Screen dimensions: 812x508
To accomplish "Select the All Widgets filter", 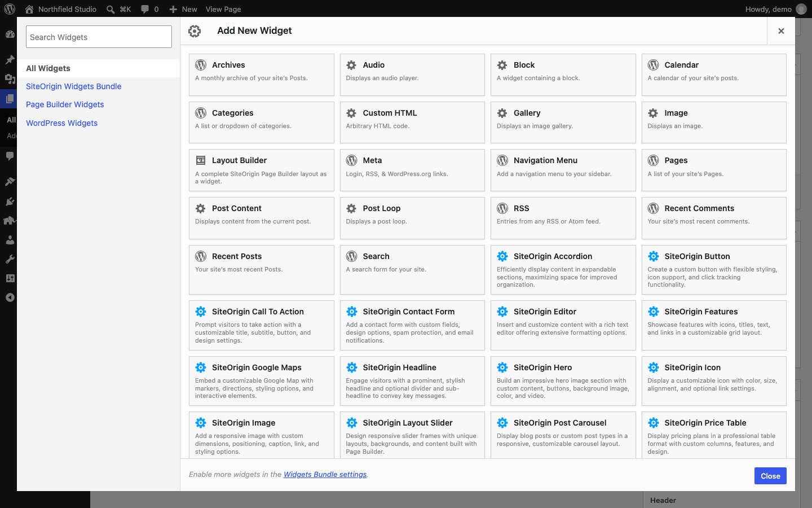I will point(99,68).
